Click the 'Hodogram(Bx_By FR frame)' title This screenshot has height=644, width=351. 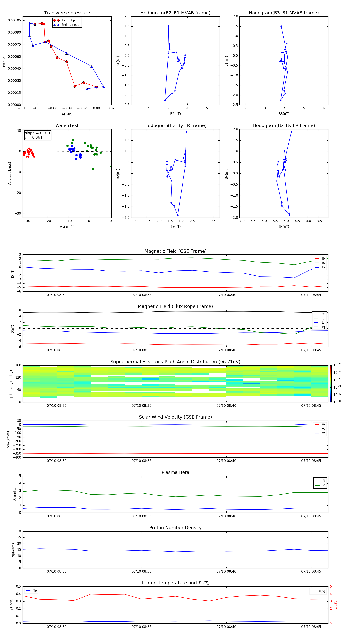[x=284, y=125]
